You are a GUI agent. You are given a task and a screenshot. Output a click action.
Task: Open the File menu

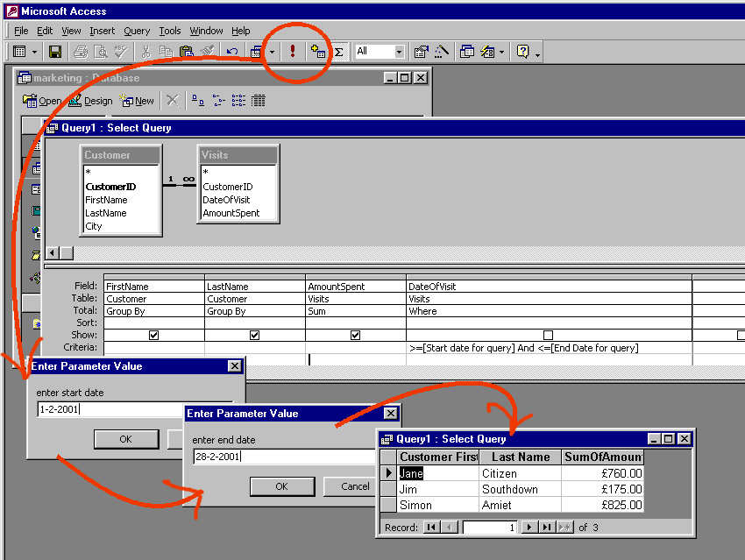(21, 31)
